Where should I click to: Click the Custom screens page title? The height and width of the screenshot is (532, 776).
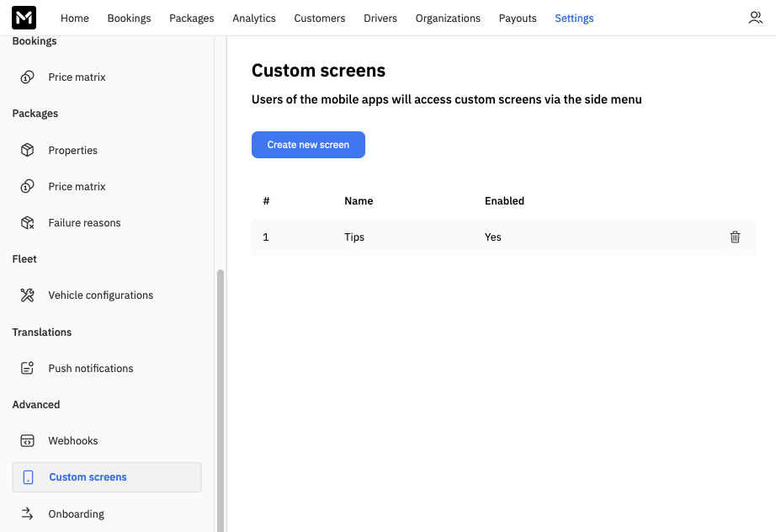click(318, 70)
